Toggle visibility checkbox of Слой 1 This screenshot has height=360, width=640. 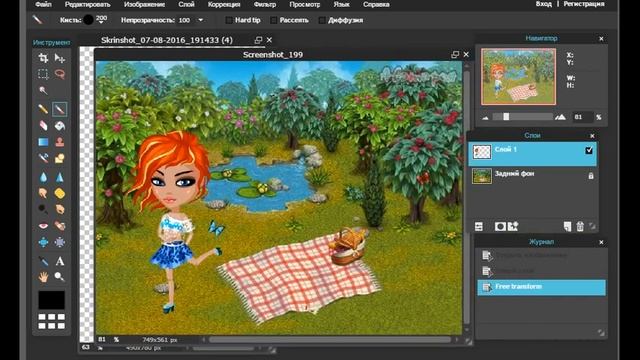(x=589, y=151)
